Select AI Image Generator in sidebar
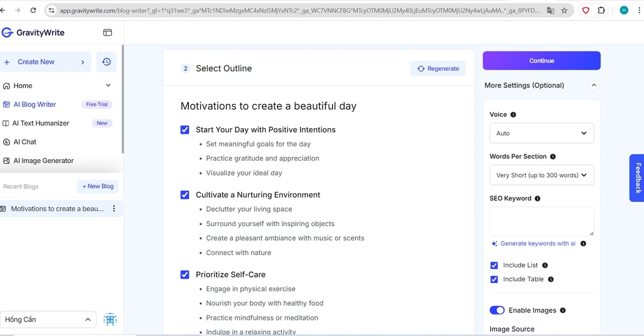The image size is (644, 336). coord(43,161)
